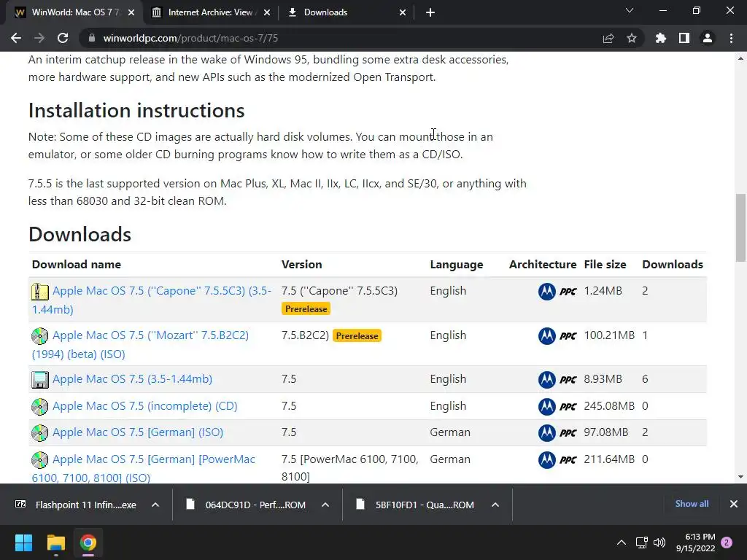Switch to the Internet Archive tab
Screen dimensions: 747x560
pos(208,12)
